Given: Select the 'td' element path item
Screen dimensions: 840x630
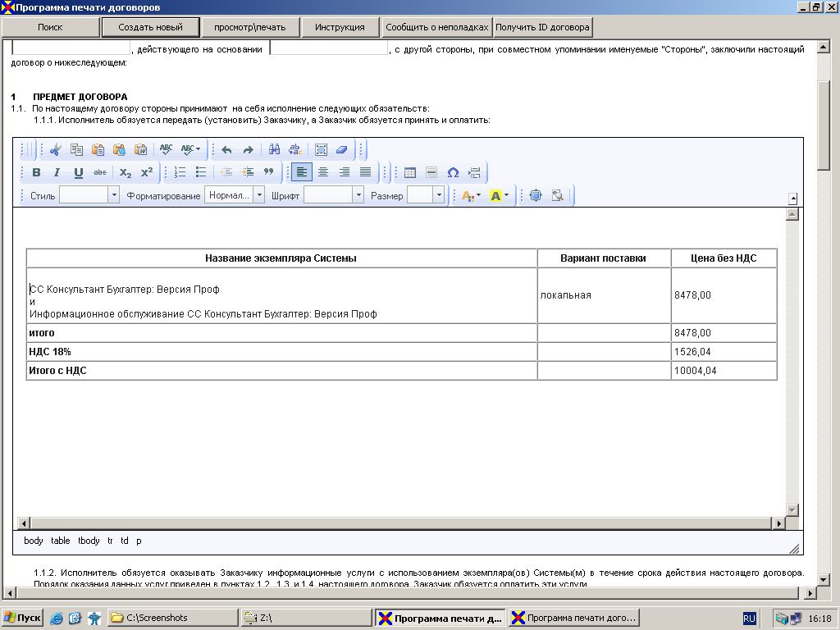Looking at the screenshot, I should tap(125, 541).
